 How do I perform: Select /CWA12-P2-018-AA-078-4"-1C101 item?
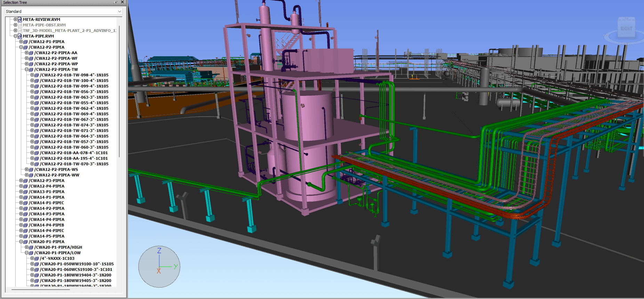(x=74, y=153)
